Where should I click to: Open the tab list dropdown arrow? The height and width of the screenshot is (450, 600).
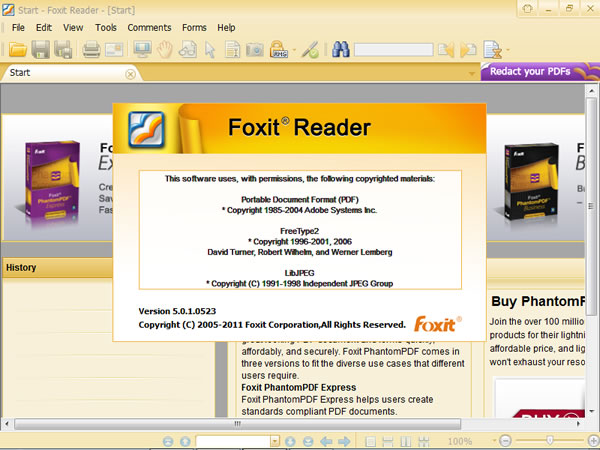[472, 73]
